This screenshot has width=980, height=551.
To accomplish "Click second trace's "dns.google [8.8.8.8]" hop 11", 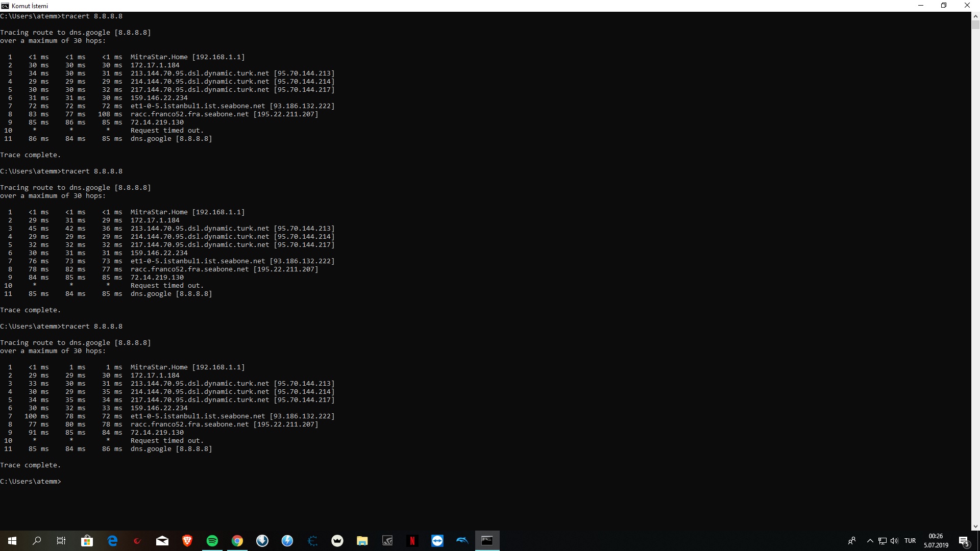I will 171,294.
